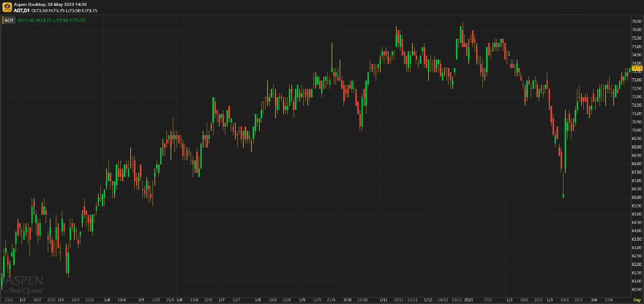Click the 17/4 date marker

point(609,300)
